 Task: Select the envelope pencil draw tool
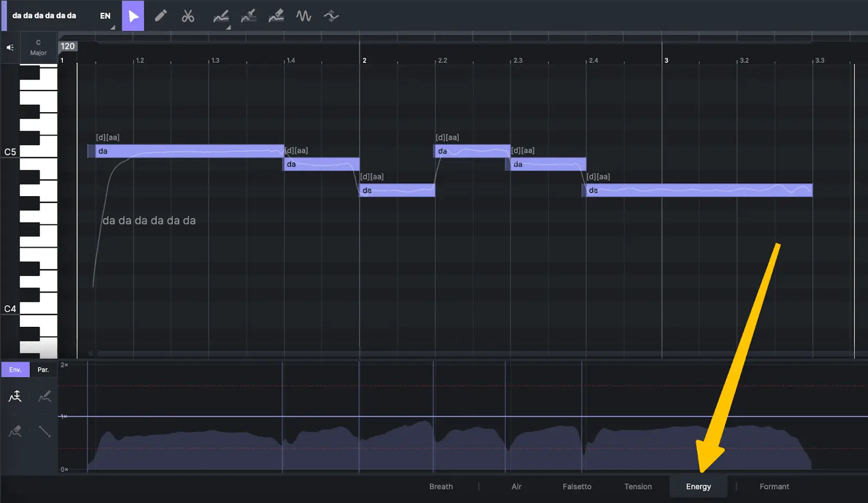44,397
